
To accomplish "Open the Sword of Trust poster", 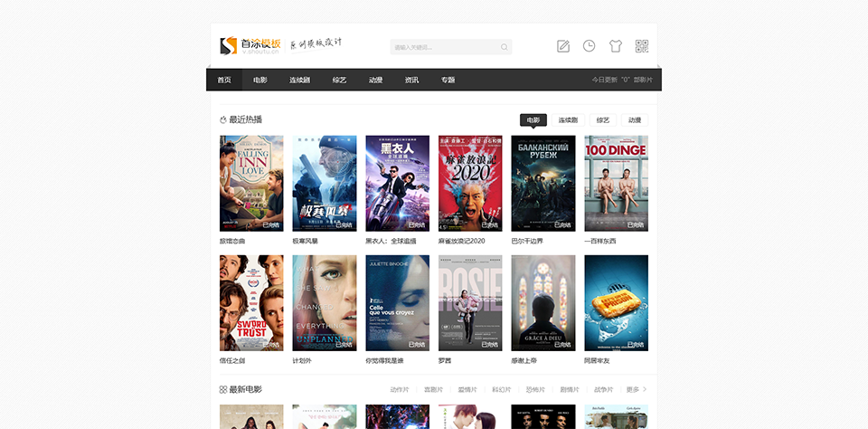I will tap(251, 303).
